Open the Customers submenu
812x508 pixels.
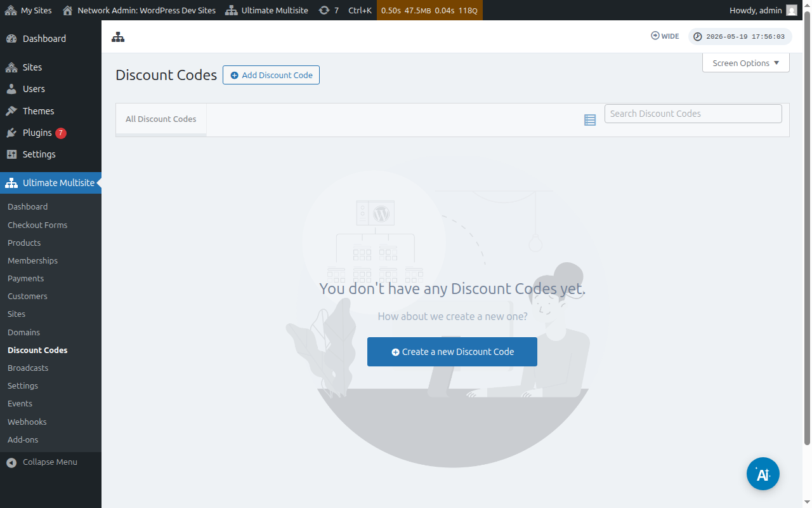coord(27,296)
